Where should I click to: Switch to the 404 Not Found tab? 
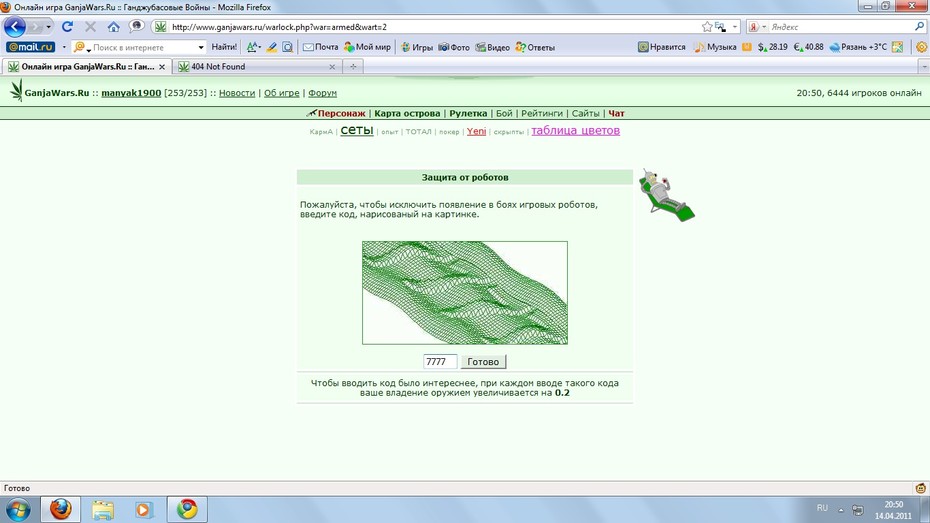click(257, 66)
